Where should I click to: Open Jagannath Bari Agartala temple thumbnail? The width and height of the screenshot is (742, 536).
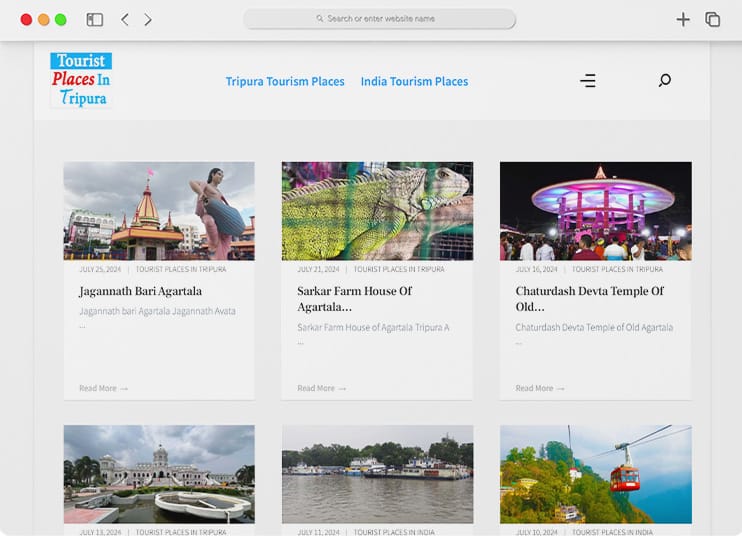159,211
